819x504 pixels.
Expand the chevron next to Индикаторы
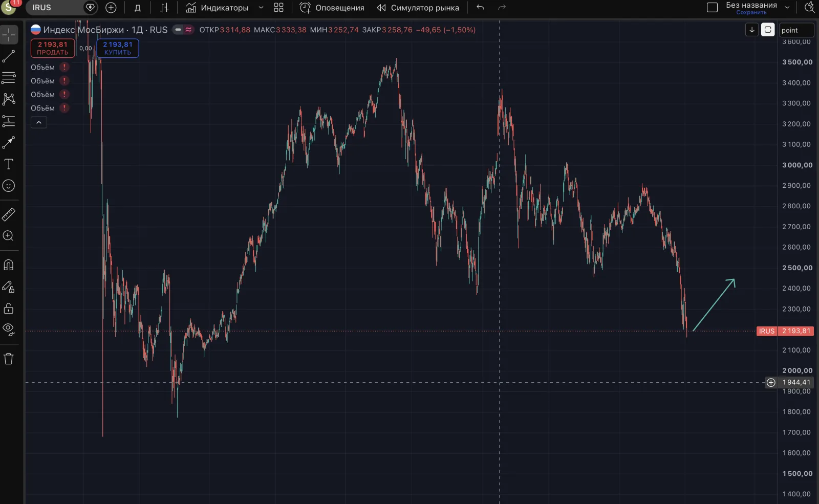(261, 8)
